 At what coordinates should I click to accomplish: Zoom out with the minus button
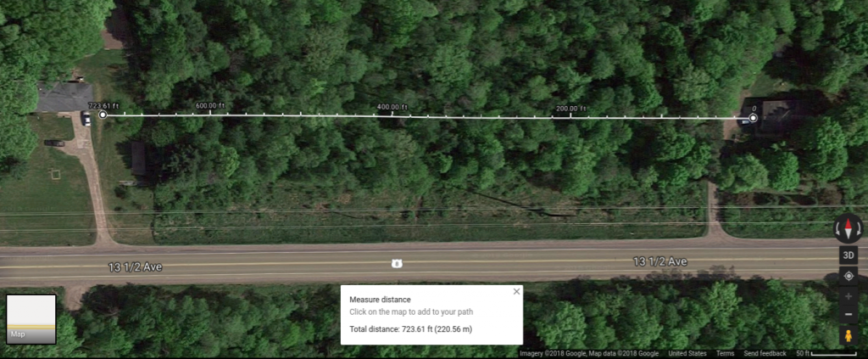pos(848,315)
